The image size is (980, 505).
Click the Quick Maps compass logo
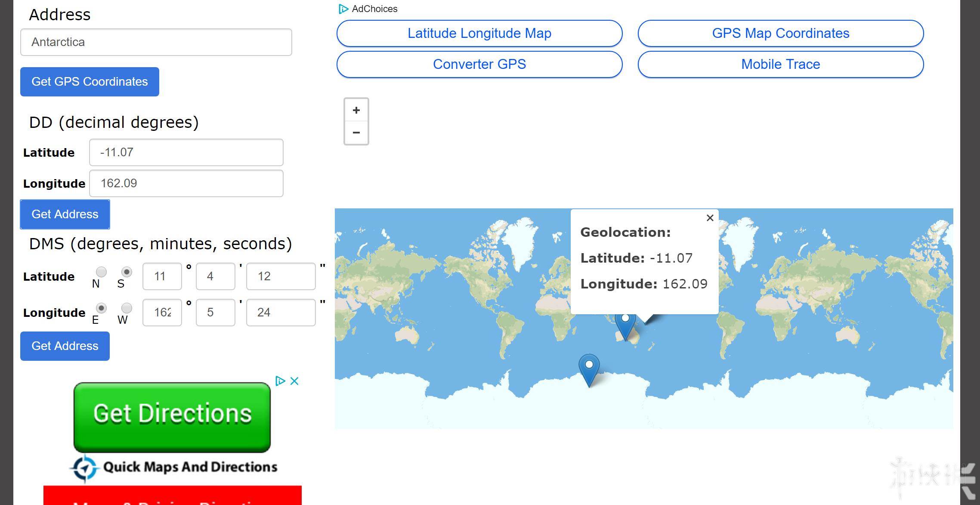tap(84, 468)
